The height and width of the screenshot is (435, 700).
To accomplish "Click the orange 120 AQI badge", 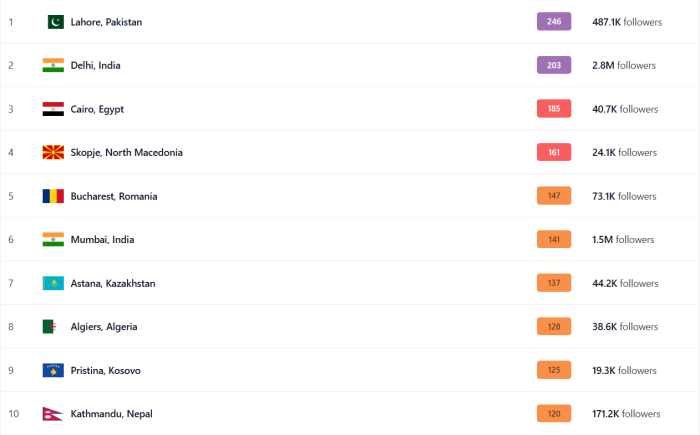I will coord(554,414).
